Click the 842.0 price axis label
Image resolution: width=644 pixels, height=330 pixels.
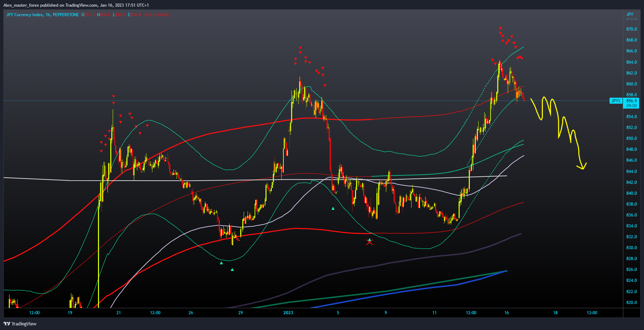point(631,182)
